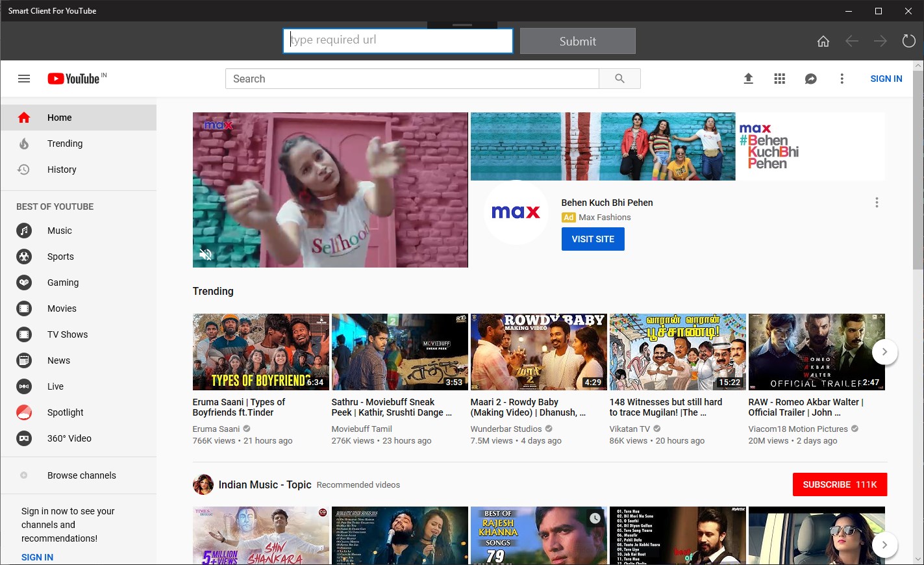Screen dimensions: 924x565
Task: Open ad options three-dot menu
Action: point(877,203)
